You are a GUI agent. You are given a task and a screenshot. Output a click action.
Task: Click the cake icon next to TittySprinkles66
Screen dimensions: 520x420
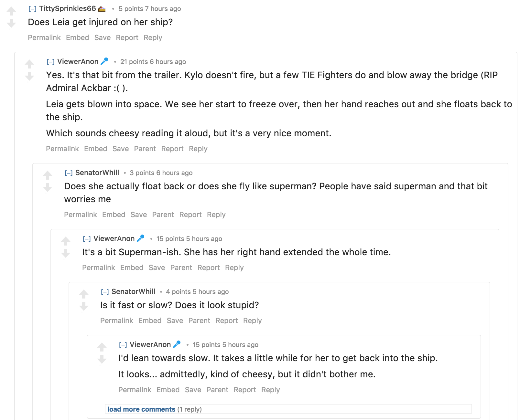pos(102,9)
